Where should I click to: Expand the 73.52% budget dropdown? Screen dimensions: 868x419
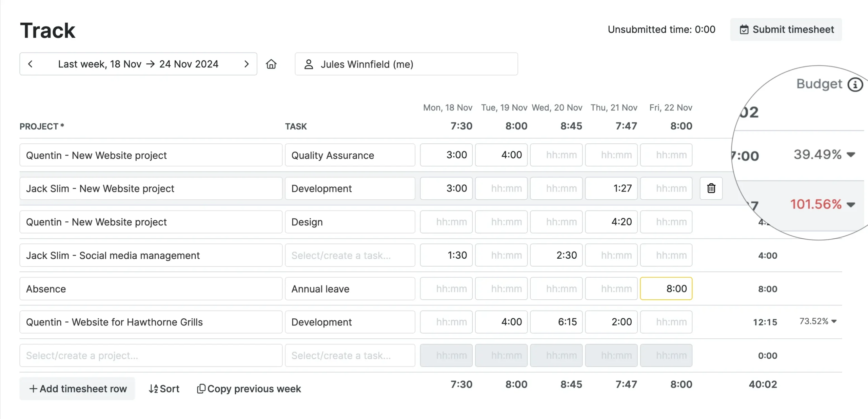tap(834, 321)
